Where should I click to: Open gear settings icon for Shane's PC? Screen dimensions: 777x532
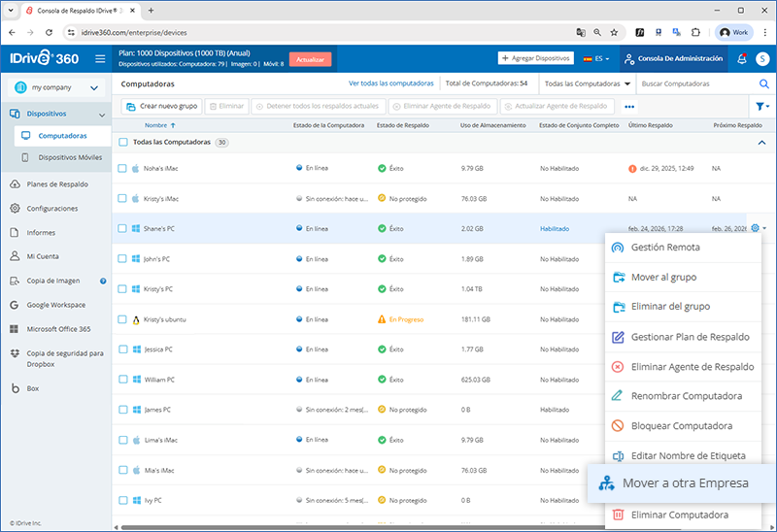click(755, 229)
